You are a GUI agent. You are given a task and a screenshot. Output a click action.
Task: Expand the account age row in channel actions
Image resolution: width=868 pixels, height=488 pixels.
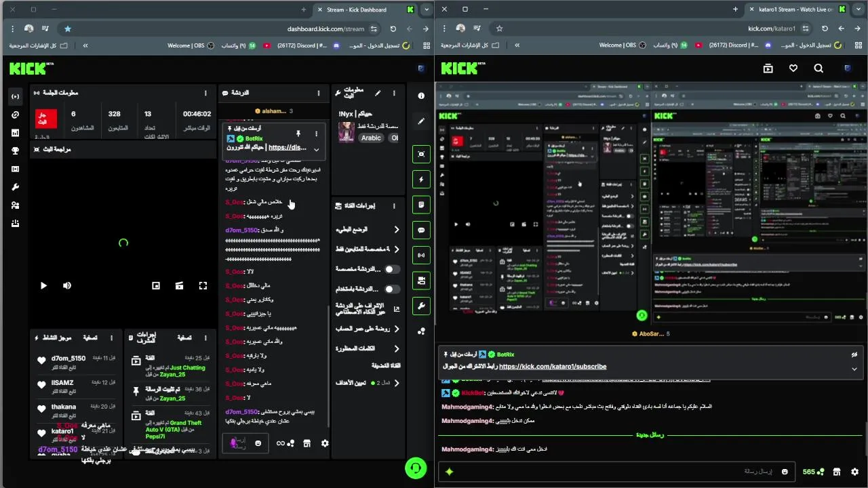367,329
